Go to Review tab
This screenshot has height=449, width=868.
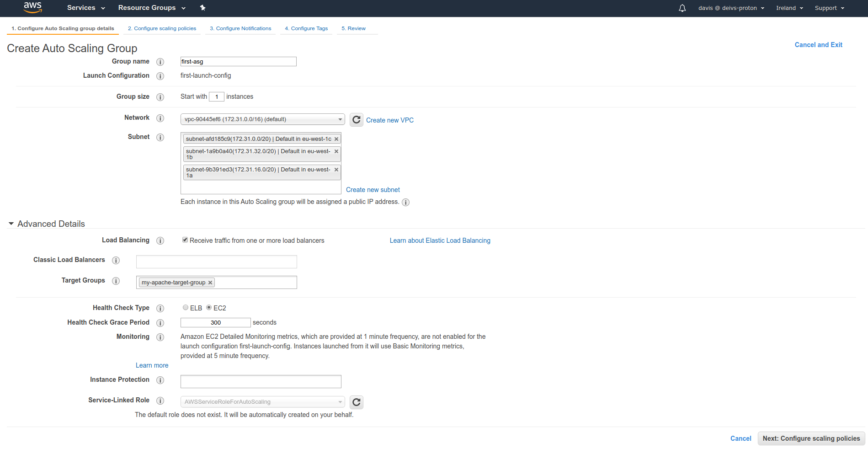[353, 28]
